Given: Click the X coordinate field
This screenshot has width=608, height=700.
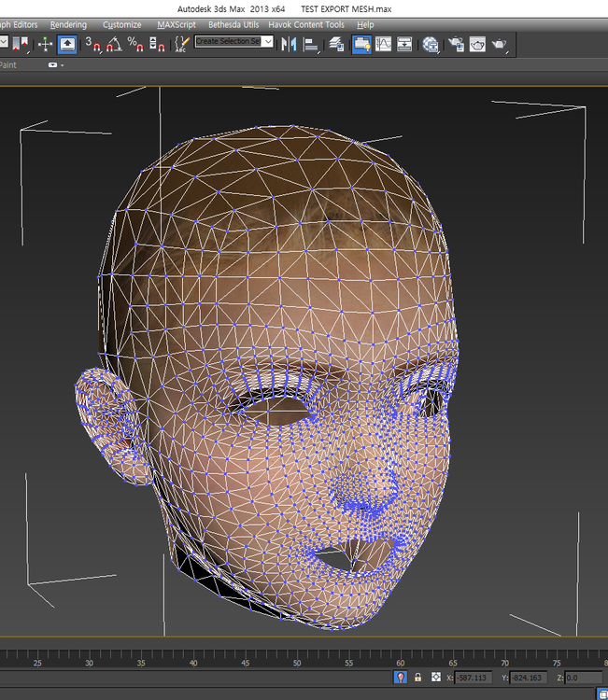Looking at the screenshot, I should click(474, 678).
